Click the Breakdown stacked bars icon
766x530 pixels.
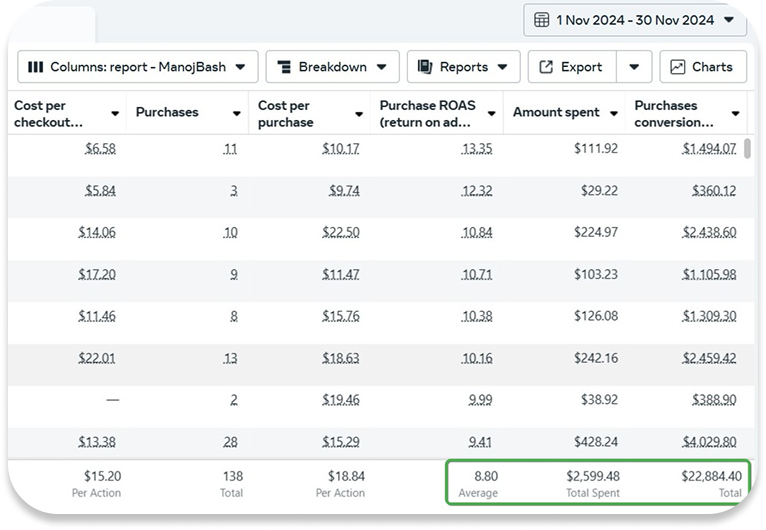coord(283,67)
